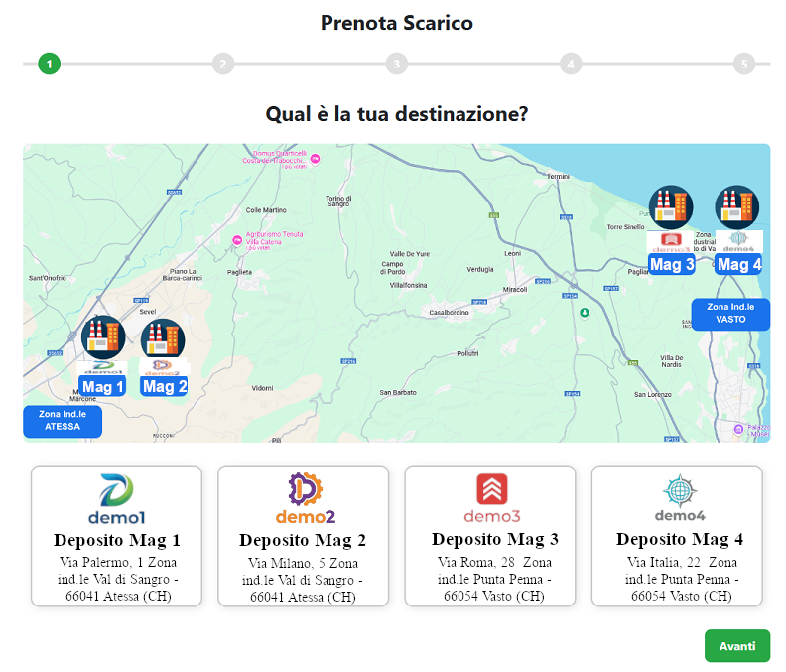Image resolution: width=786 pixels, height=672 pixels.
Task: Choose the Deposito Mag 3 title
Action: [495, 539]
